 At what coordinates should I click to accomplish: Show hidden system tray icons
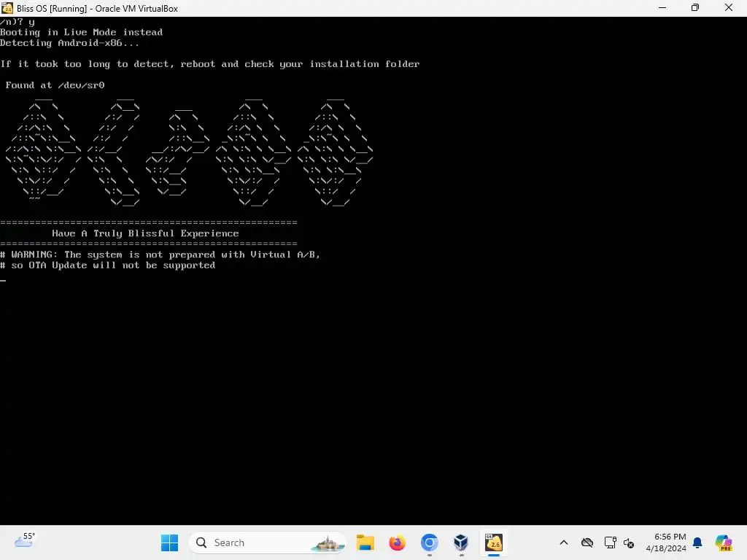point(564,542)
